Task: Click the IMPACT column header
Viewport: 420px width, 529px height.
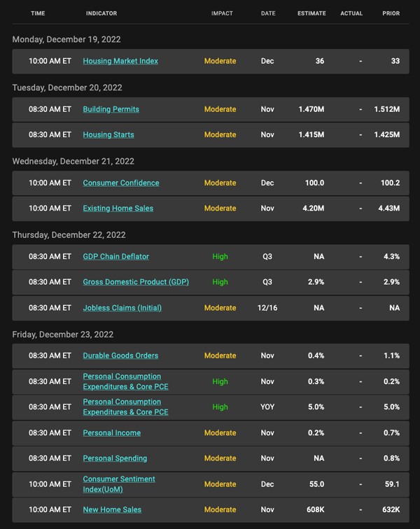Action: click(222, 13)
